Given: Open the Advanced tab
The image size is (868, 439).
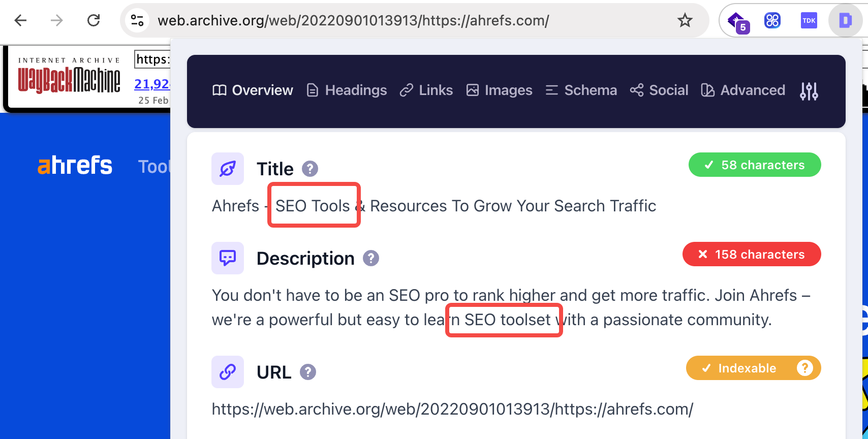Looking at the screenshot, I should [743, 90].
